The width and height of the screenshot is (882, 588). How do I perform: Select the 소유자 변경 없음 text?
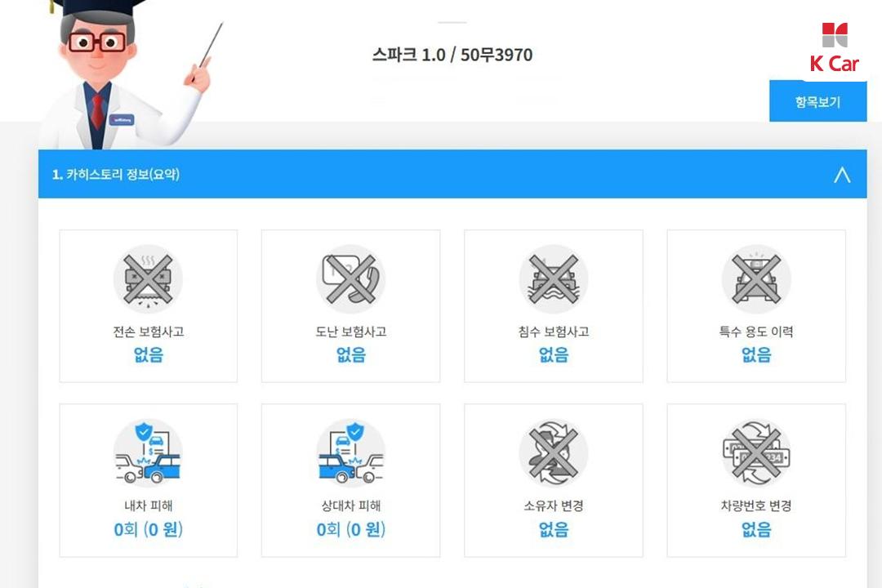[x=554, y=529]
